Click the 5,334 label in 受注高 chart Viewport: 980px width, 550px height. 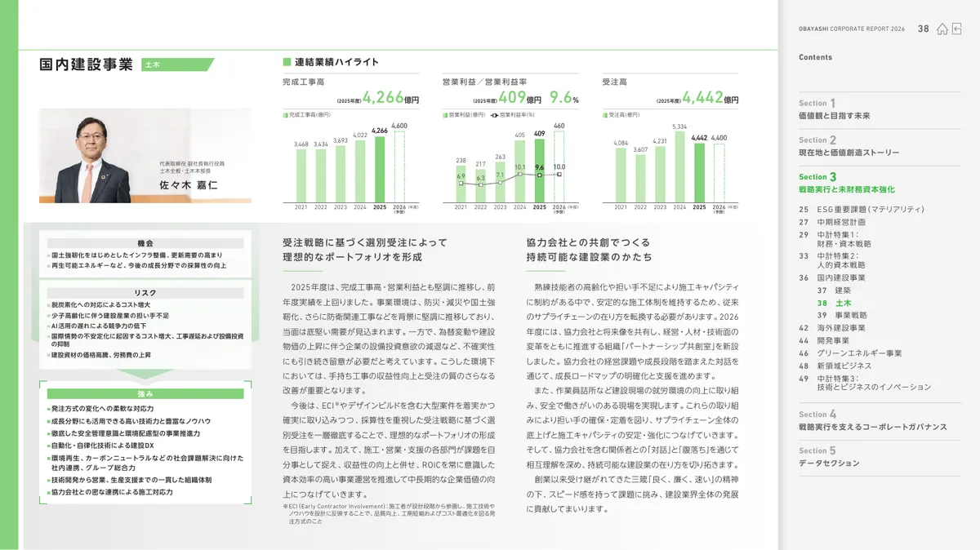(679, 126)
